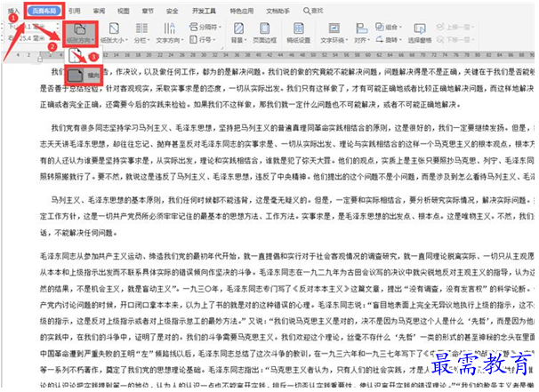Open the 纸张方向 orientation button
The width and height of the screenshot is (539, 392).
click(x=80, y=33)
